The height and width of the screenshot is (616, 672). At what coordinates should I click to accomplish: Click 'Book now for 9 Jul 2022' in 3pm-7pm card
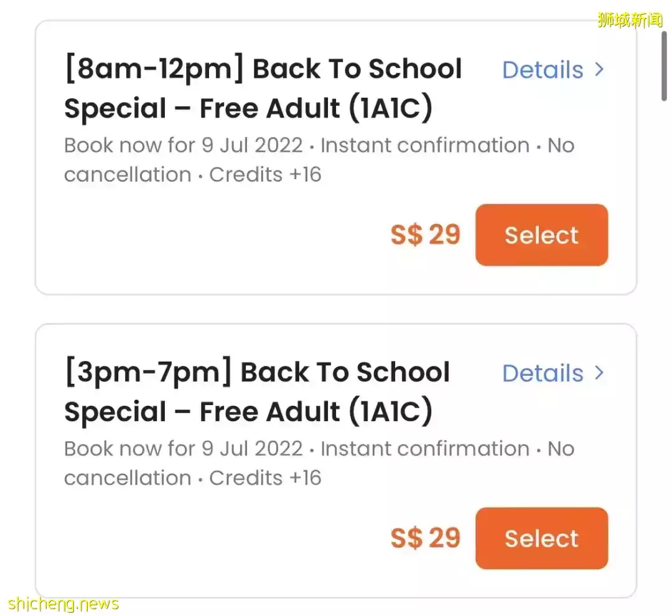point(183,449)
